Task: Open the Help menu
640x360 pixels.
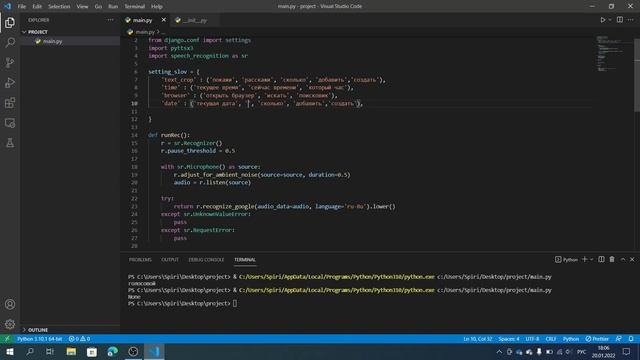Action: tap(157, 6)
